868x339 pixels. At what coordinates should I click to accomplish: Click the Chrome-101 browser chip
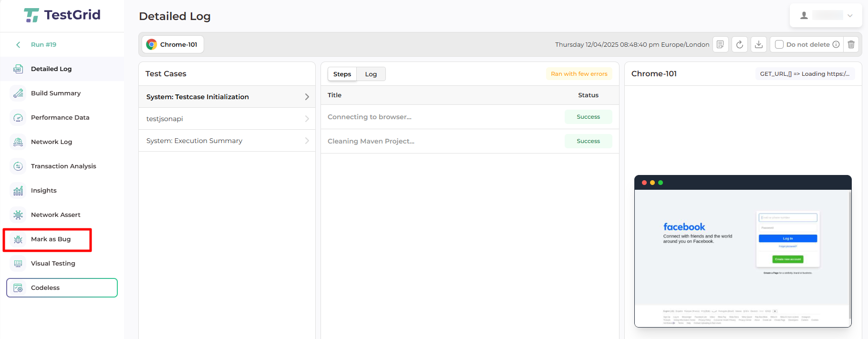click(173, 44)
